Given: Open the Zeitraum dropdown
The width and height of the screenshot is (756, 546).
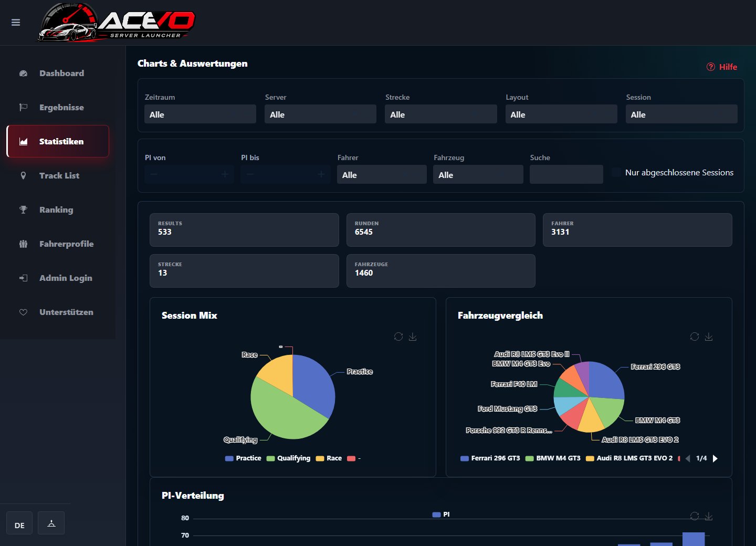Looking at the screenshot, I should pyautogui.click(x=200, y=114).
